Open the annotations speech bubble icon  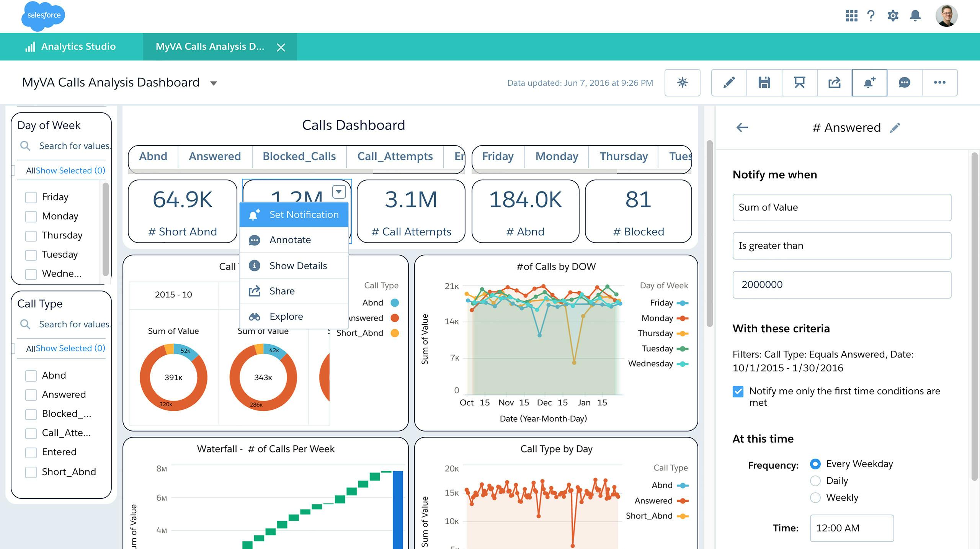(904, 83)
